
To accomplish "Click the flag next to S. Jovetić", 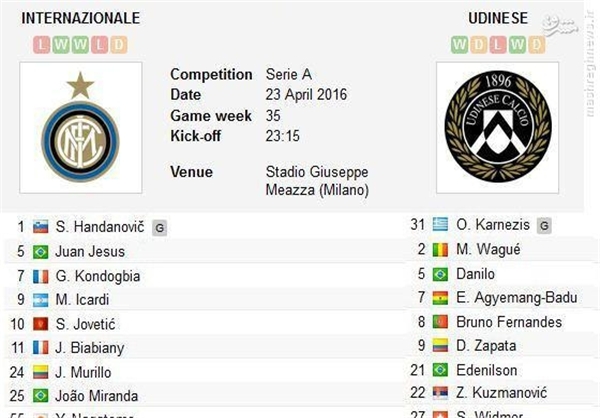I will (x=41, y=323).
